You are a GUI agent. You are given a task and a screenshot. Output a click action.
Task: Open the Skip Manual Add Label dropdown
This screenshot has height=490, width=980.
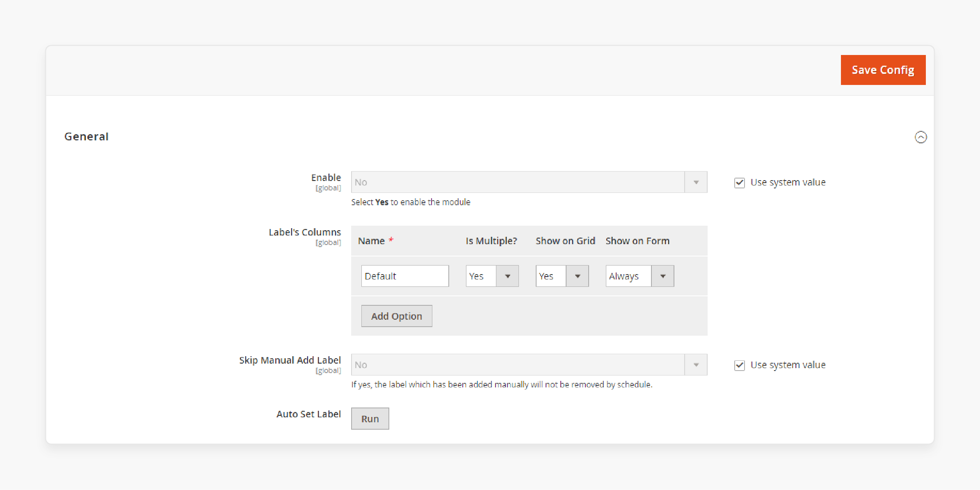point(529,365)
